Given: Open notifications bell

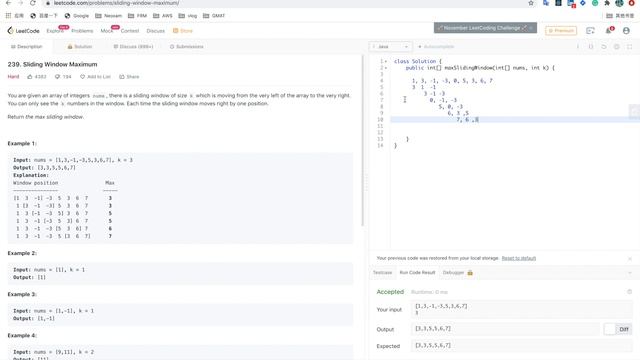Looking at the screenshot, I should (609, 31).
